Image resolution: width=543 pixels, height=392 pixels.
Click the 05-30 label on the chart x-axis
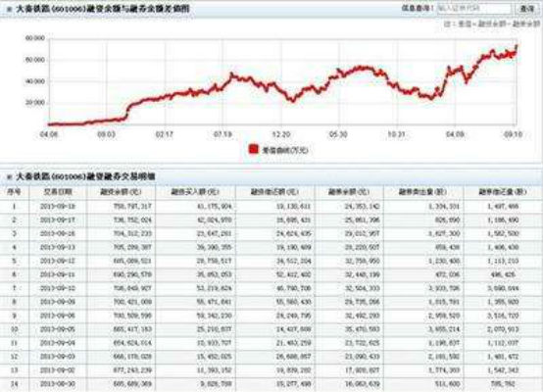338,134
